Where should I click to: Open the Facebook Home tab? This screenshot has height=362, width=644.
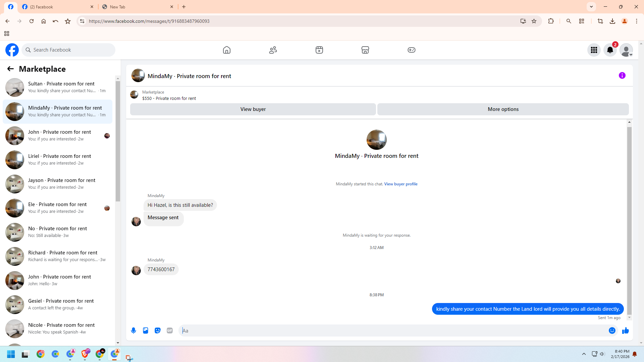(x=227, y=50)
